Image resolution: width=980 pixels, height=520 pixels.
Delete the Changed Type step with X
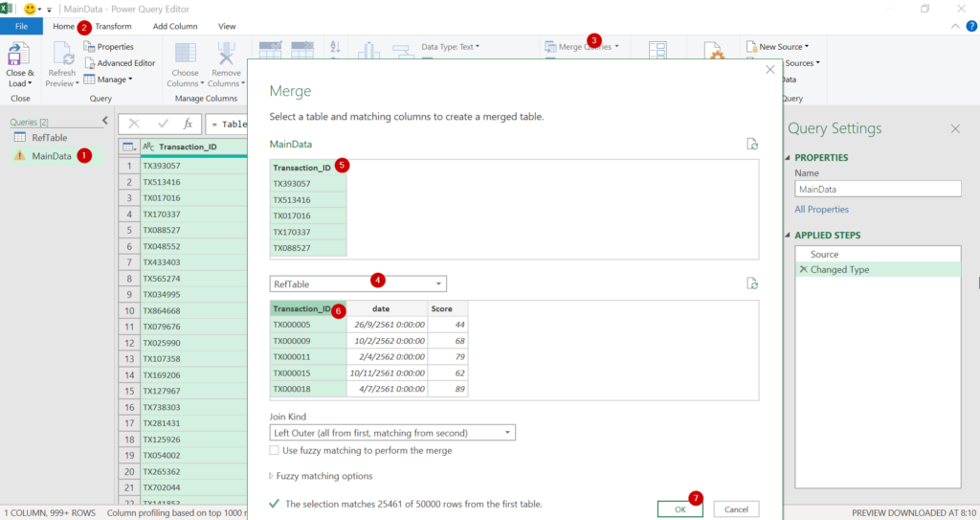pyautogui.click(x=803, y=270)
